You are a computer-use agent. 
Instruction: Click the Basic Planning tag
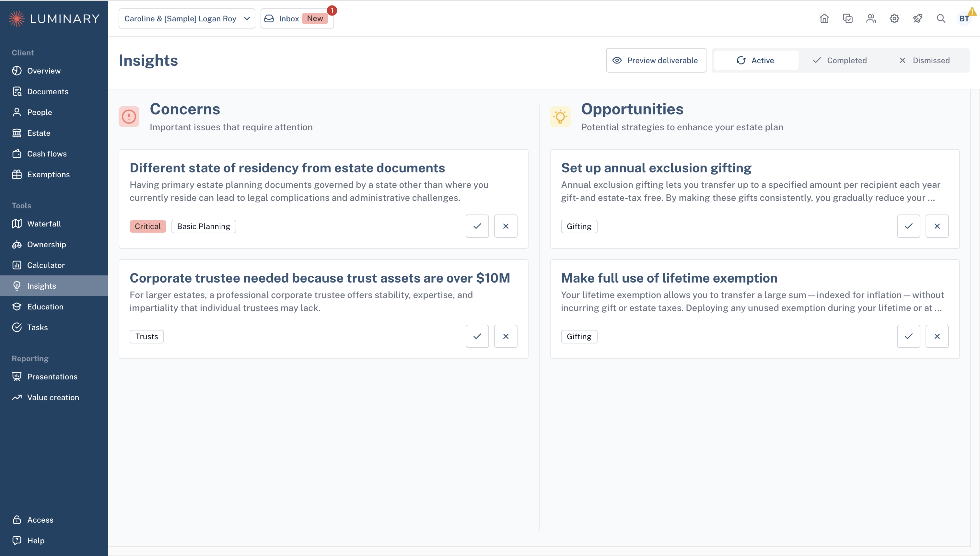tap(204, 226)
